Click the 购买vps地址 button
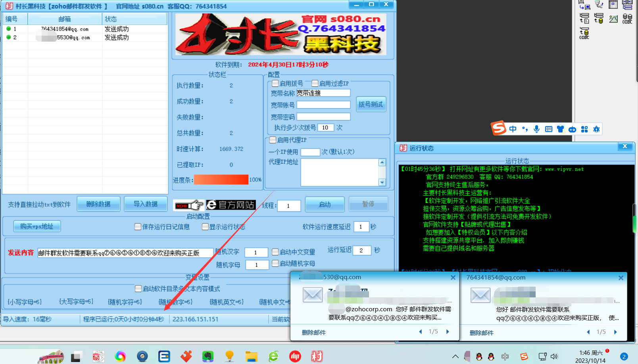The image size is (638, 364). pos(37,226)
